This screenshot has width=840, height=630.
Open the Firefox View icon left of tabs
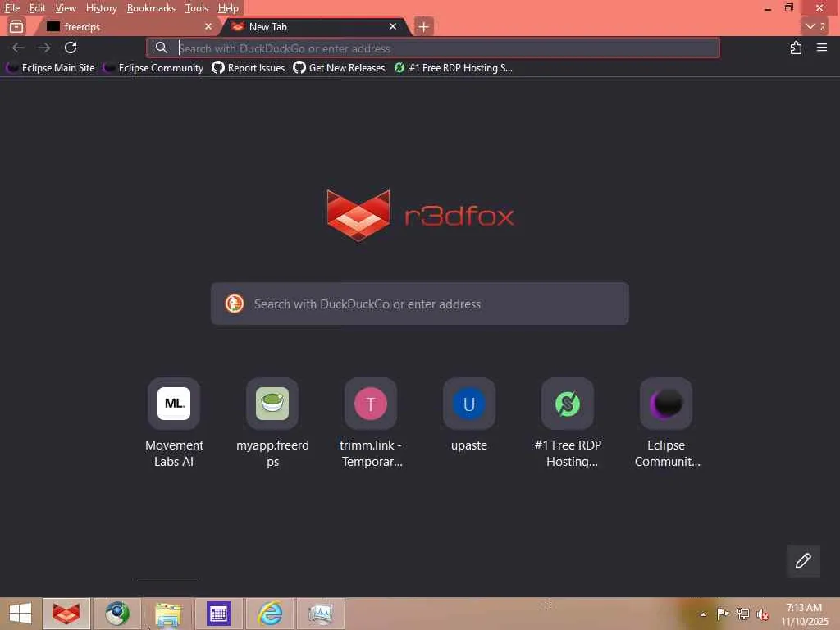point(16,26)
